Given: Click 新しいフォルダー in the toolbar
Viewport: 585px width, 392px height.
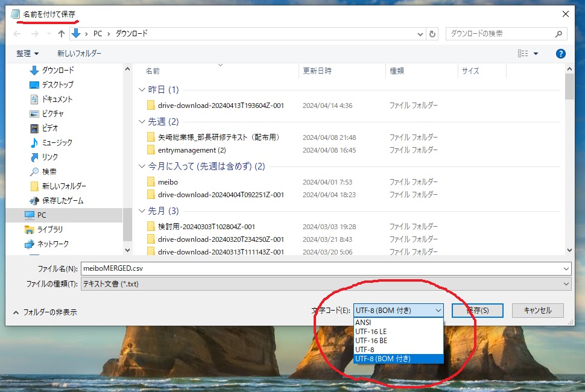Looking at the screenshot, I should (x=79, y=54).
